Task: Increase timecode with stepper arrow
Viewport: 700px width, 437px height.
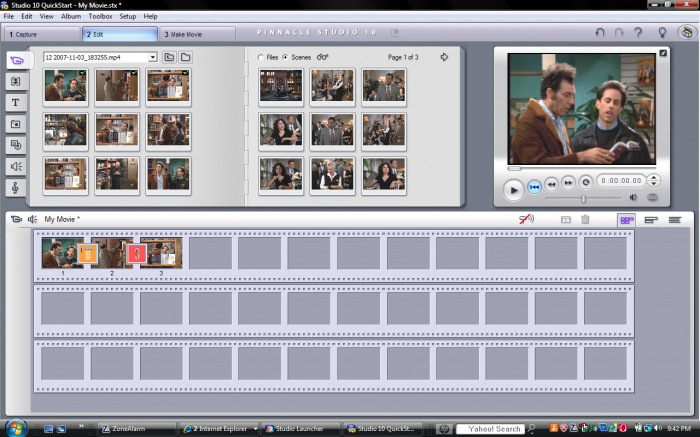Action: pos(654,177)
